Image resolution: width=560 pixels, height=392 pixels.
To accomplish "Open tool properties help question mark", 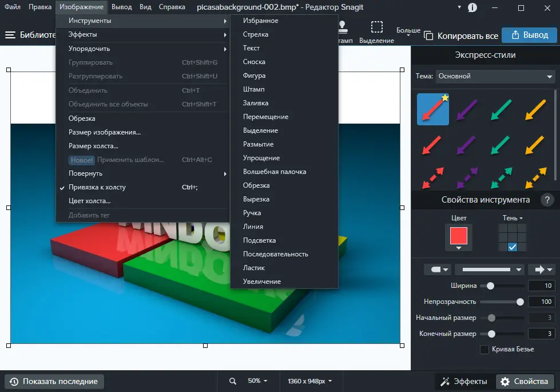I will point(547,200).
